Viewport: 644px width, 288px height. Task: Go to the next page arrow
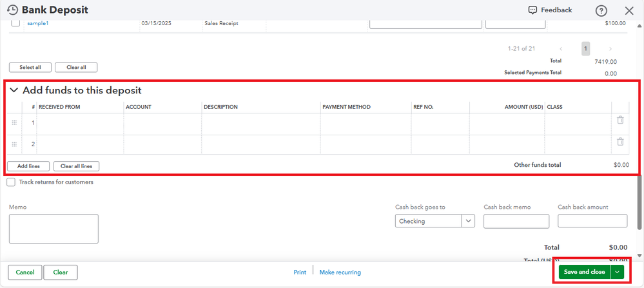click(610, 49)
